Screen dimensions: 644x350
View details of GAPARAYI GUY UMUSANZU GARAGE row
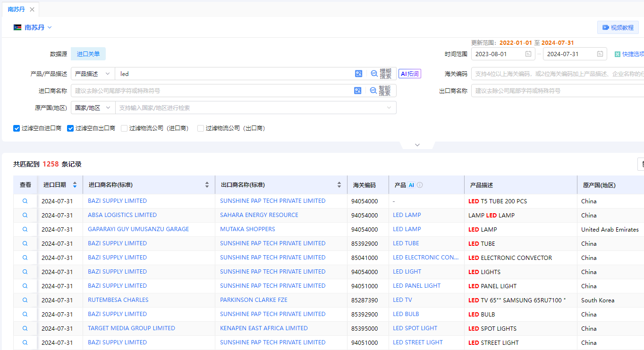point(25,229)
